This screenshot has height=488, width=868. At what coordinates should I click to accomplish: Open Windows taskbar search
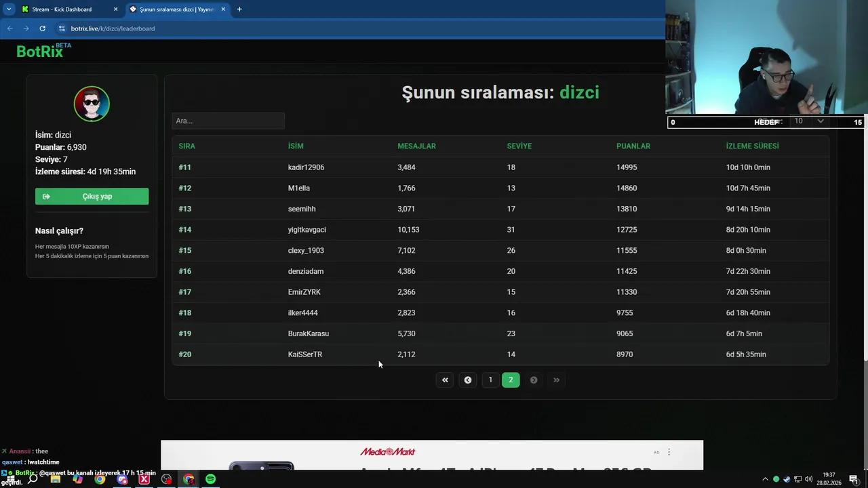point(33,479)
